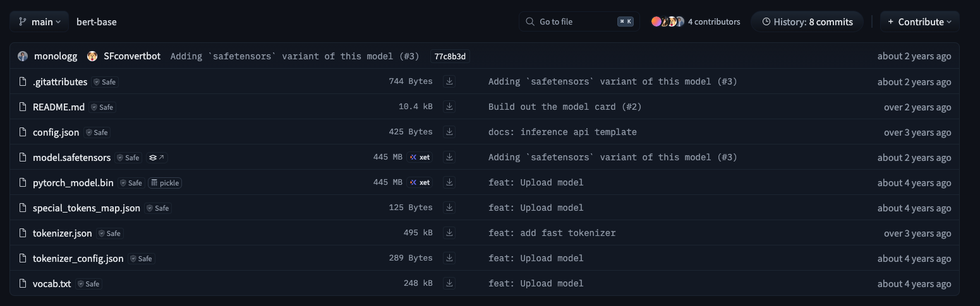Open commit hash 77c8b3d
The width and height of the screenshot is (980, 306).
[450, 56]
